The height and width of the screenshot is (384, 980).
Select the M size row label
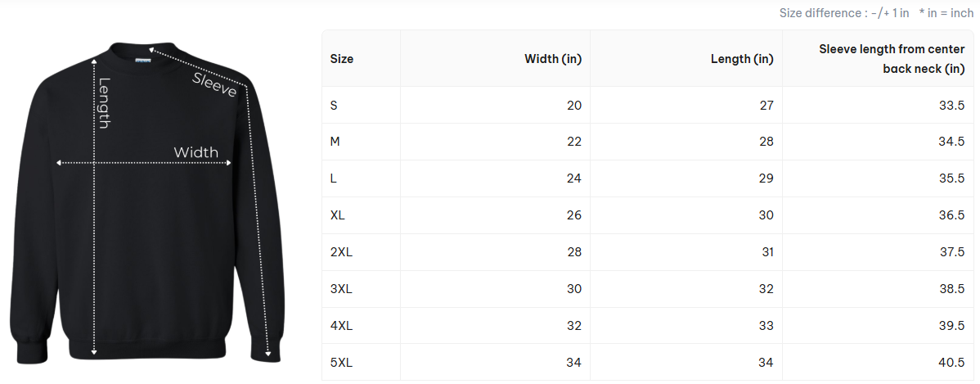point(335,142)
